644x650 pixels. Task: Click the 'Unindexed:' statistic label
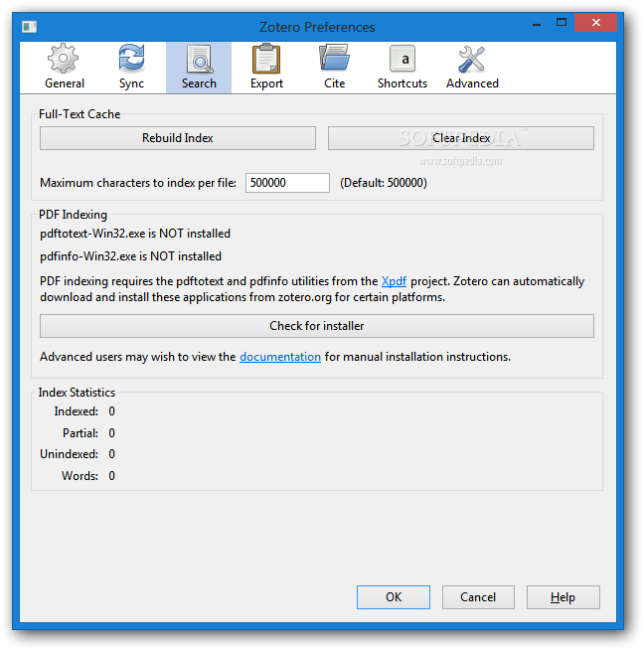click(x=70, y=454)
